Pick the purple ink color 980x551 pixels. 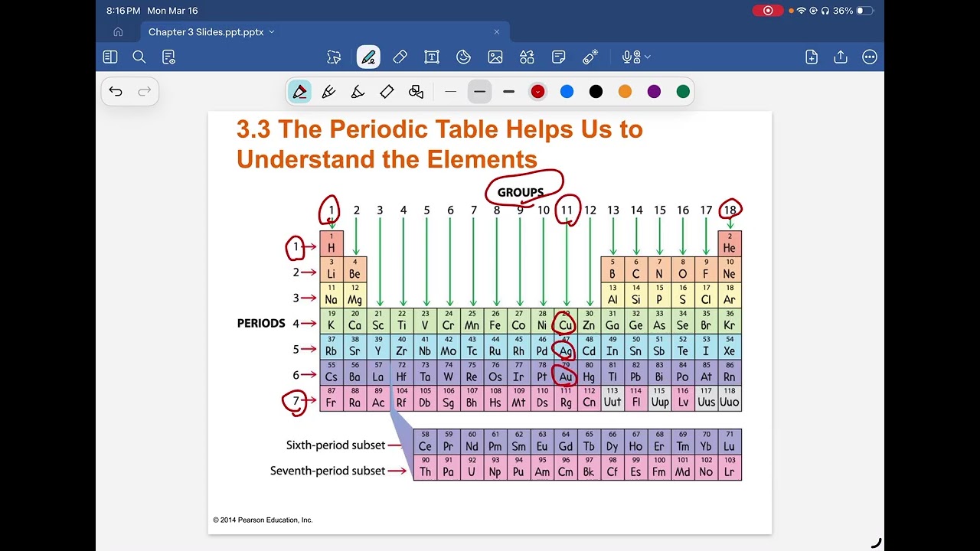[654, 92]
